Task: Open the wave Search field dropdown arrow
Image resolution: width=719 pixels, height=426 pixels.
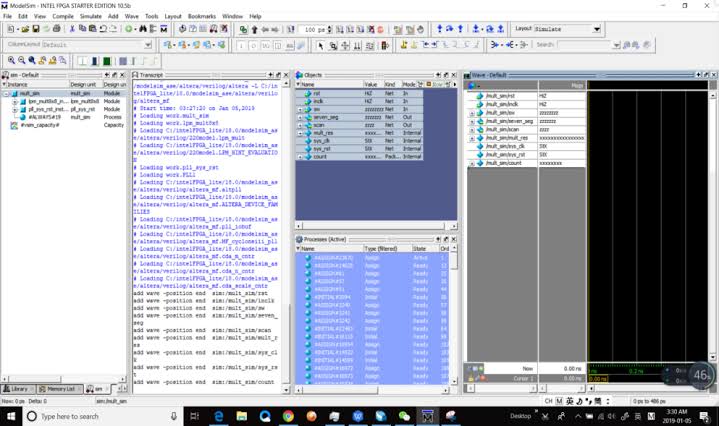Action: point(616,45)
